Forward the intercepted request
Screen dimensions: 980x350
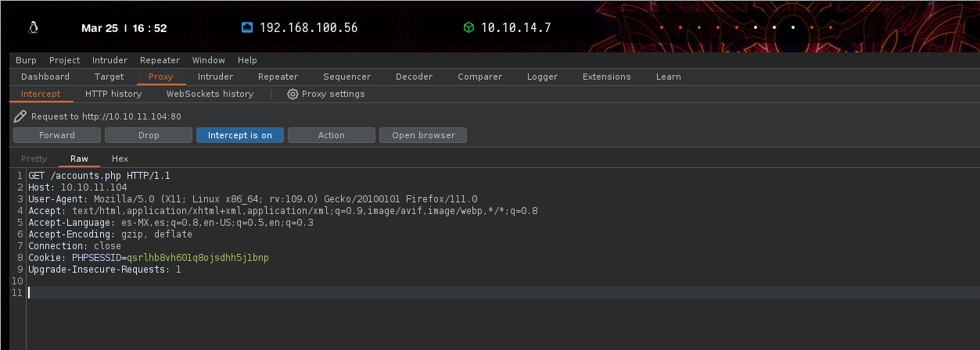tap(57, 135)
